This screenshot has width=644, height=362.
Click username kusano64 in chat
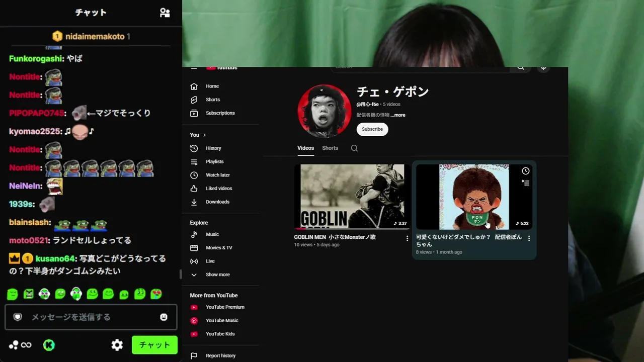55,258
